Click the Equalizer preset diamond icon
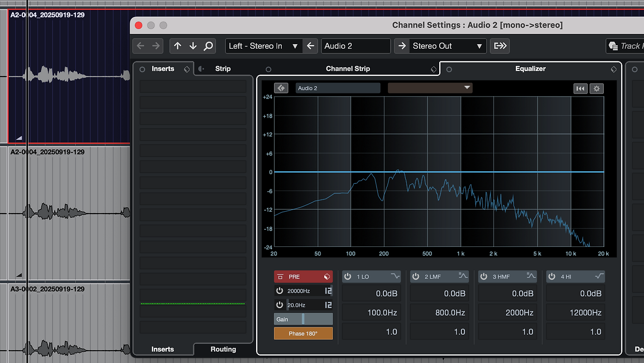This screenshot has width=644, height=363. [613, 69]
